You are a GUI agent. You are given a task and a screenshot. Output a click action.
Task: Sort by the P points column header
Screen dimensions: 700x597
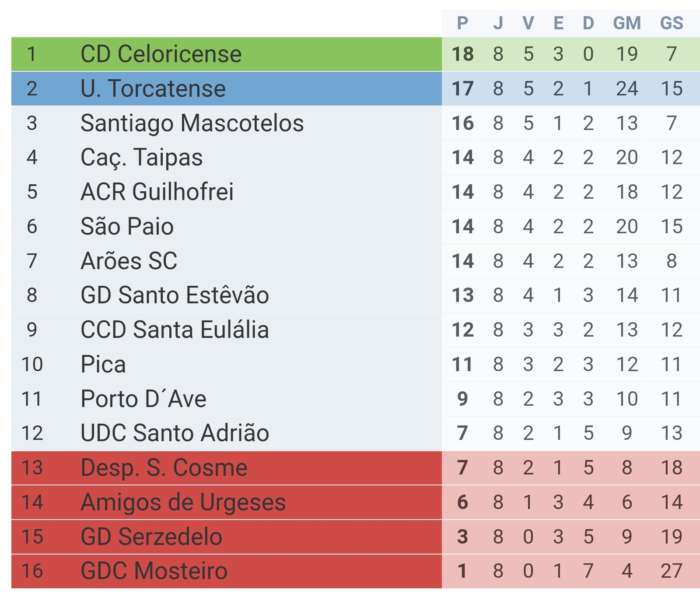[462, 23]
